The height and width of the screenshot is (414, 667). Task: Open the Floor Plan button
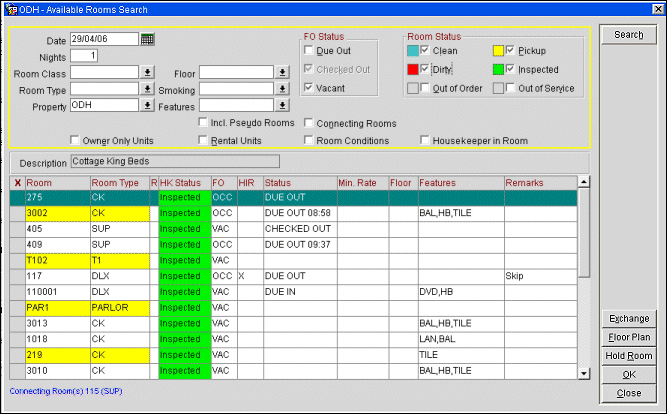(x=628, y=337)
